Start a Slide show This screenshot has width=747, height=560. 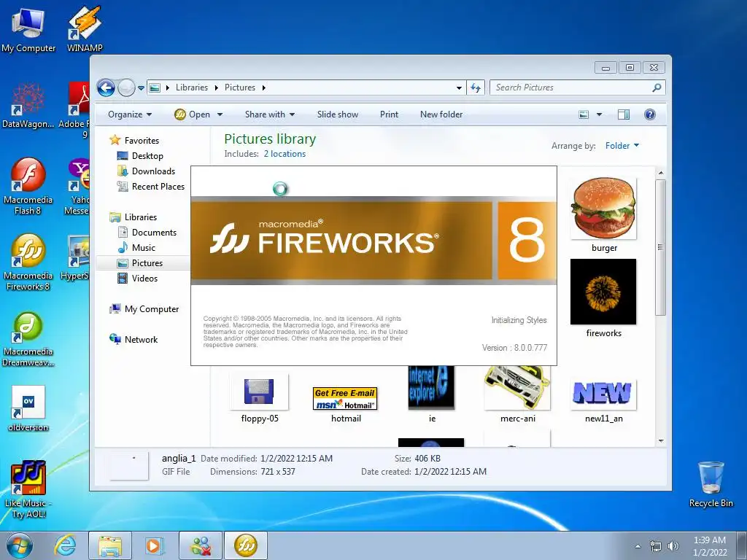[338, 114]
